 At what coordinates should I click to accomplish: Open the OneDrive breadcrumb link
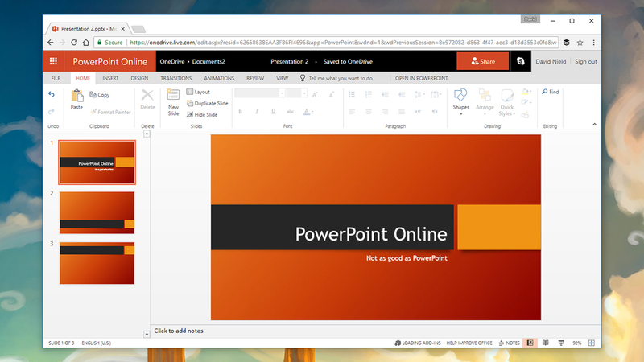172,62
